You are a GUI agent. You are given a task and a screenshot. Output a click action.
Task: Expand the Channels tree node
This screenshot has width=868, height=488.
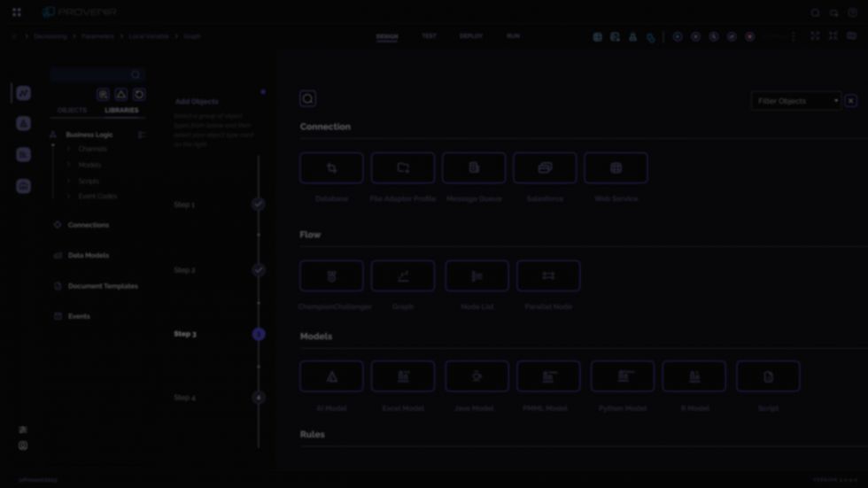69,149
